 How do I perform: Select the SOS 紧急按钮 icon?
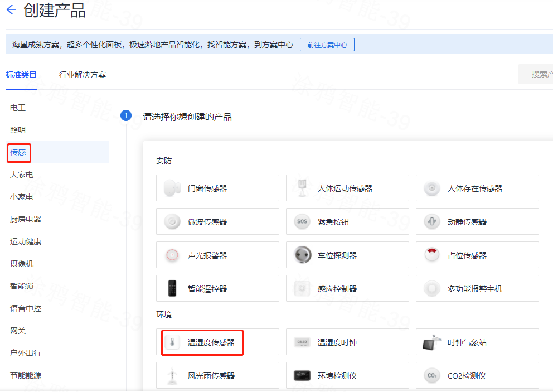(x=302, y=222)
